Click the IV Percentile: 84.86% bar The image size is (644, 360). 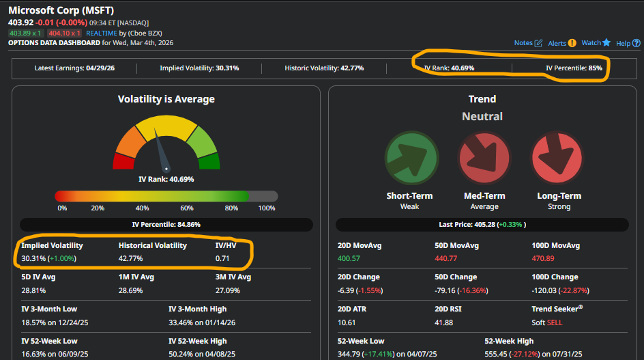pyautogui.click(x=166, y=225)
